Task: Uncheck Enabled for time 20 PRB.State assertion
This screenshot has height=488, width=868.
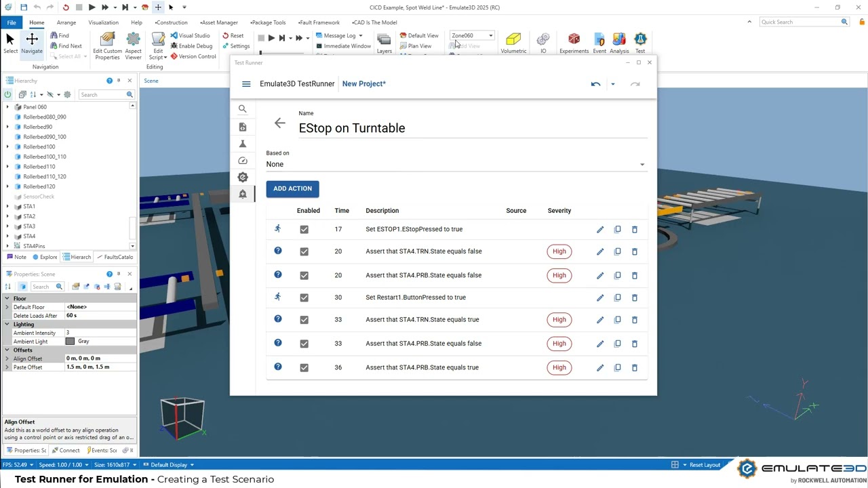Action: 304,276
